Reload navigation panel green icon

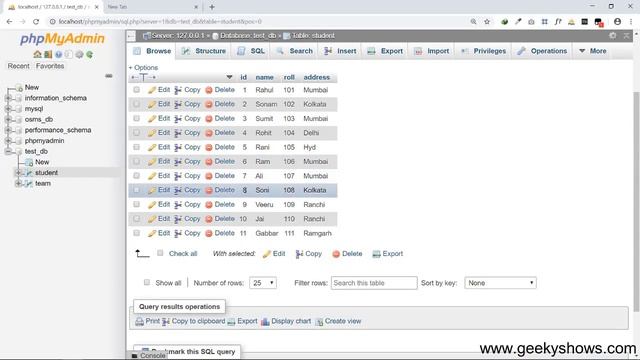point(89,54)
